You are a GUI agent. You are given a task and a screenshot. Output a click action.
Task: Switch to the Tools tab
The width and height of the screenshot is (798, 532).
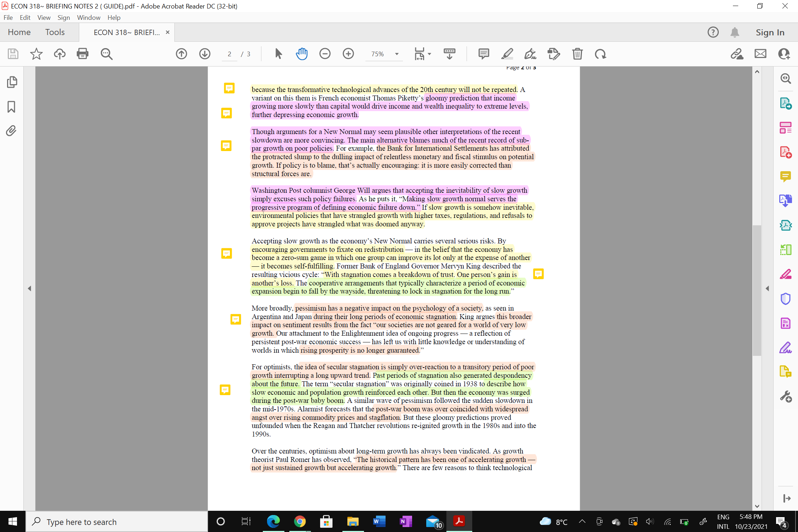(55, 32)
